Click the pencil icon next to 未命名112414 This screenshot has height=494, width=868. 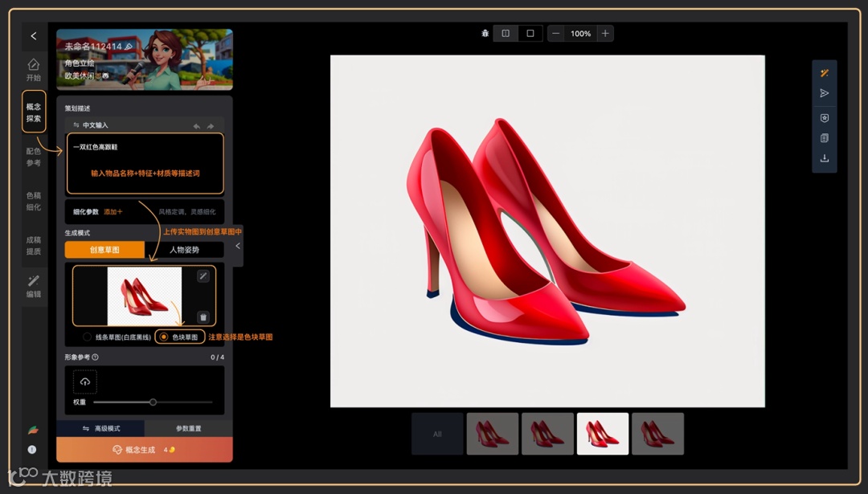pyautogui.click(x=129, y=47)
